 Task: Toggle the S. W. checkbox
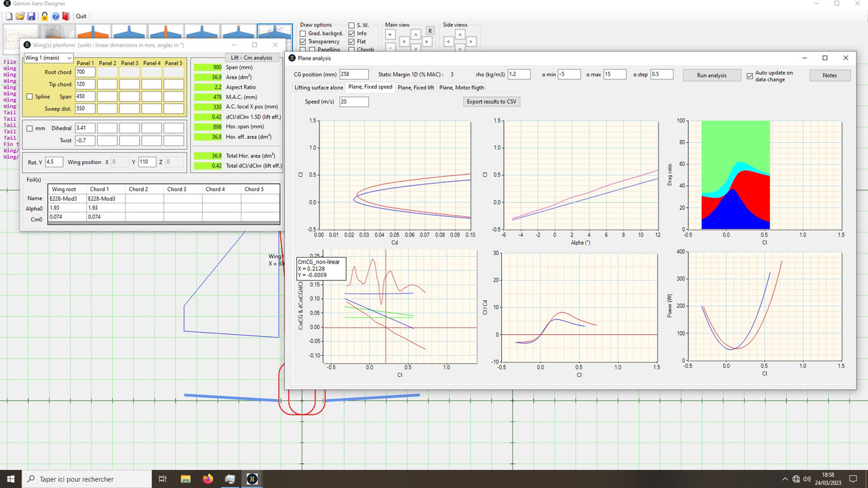tap(351, 25)
